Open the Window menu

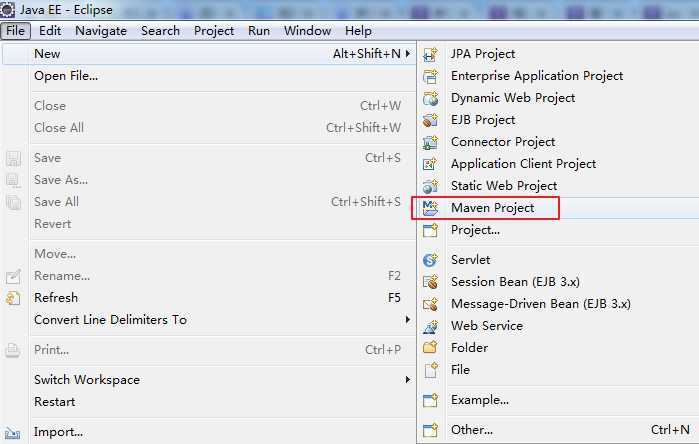(308, 31)
